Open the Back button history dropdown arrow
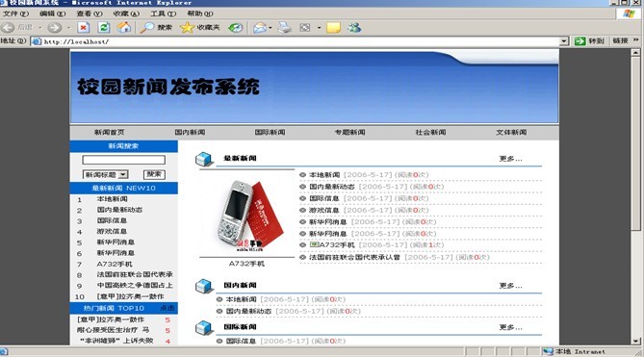This screenshot has height=357, width=644. 39,28
